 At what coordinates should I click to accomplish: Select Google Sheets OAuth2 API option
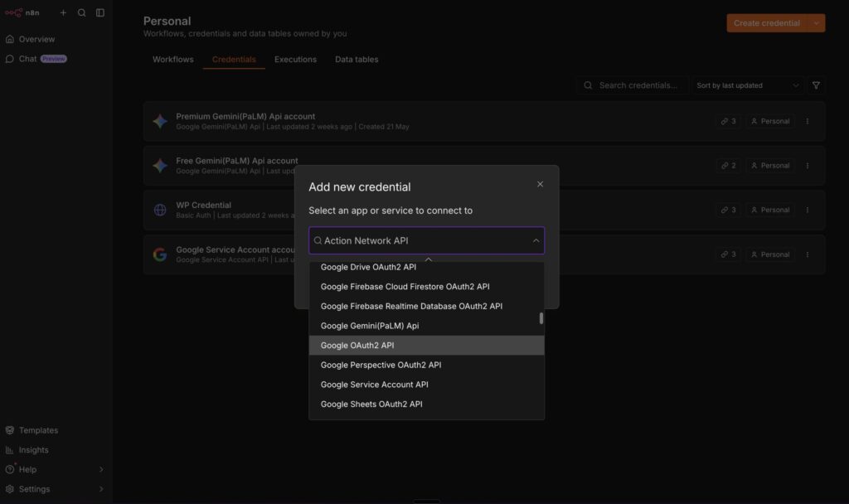point(426,404)
